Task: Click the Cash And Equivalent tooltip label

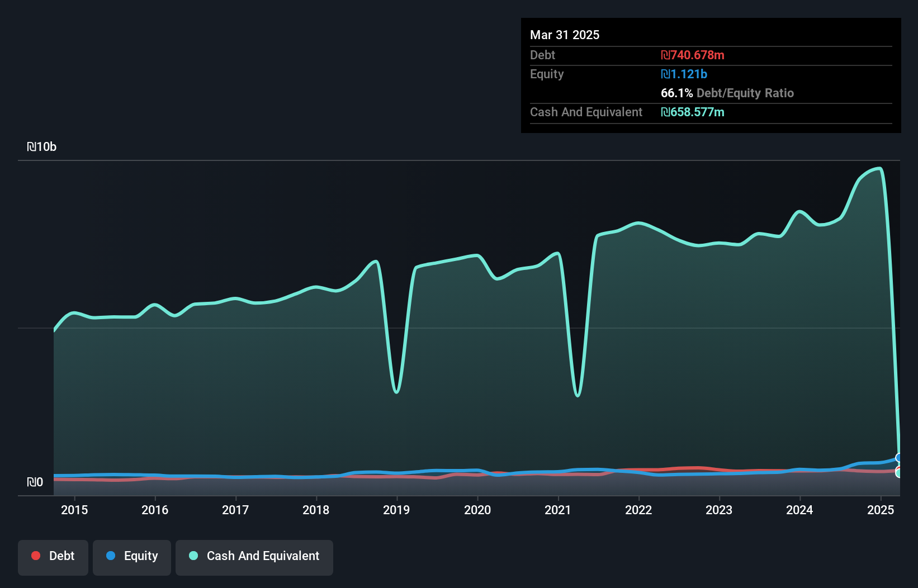Action: [586, 112]
